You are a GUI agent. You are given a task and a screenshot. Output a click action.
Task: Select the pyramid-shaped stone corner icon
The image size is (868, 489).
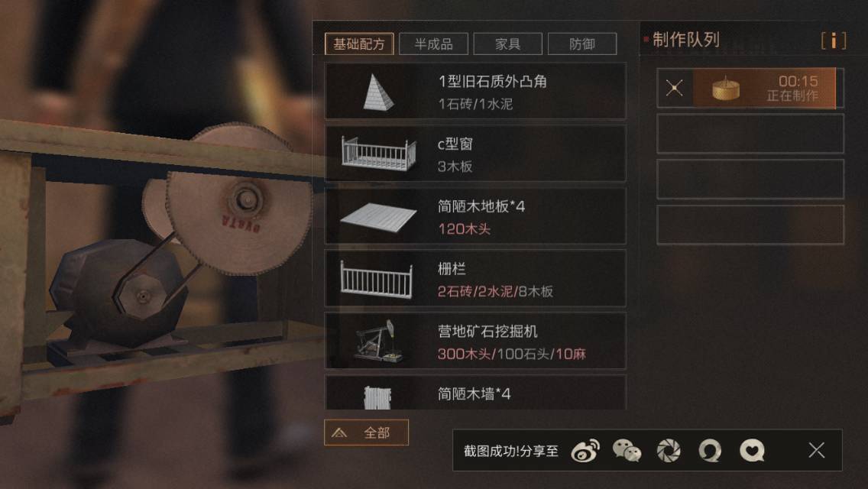coord(379,92)
